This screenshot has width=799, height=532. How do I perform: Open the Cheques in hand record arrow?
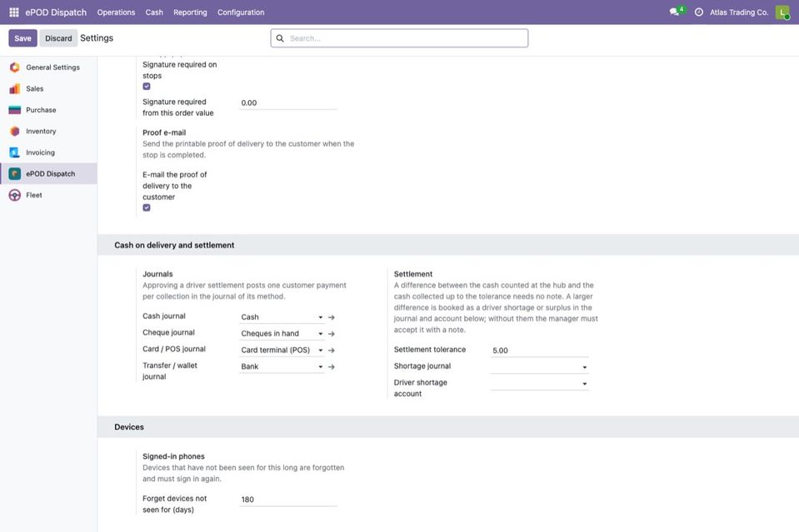point(332,334)
